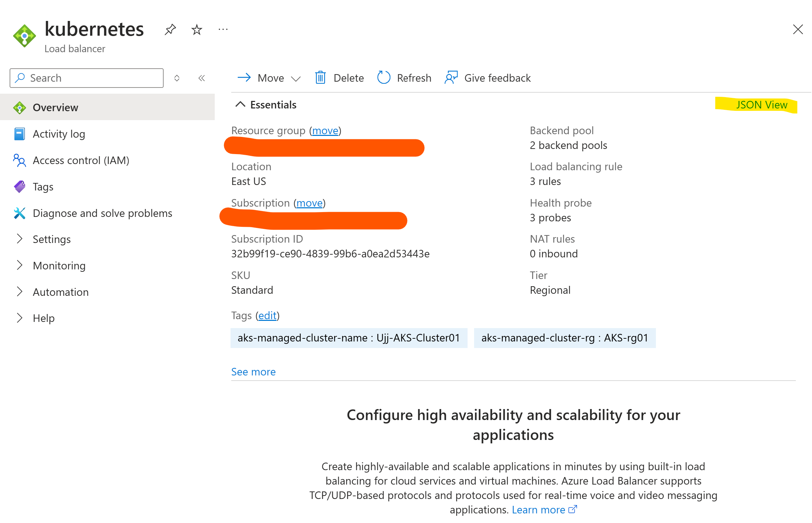Click the Move arrow icon
This screenshot has height=523, width=812.
click(x=244, y=78)
